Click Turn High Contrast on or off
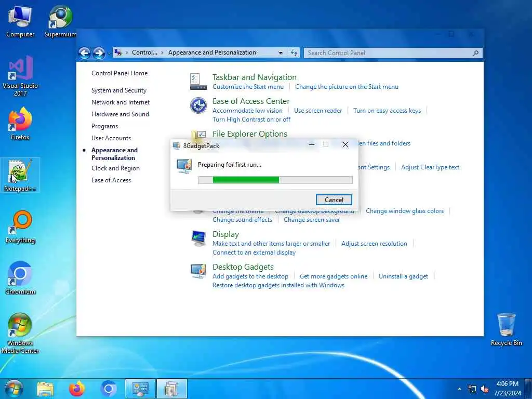This screenshot has width=532, height=399. [x=251, y=119]
